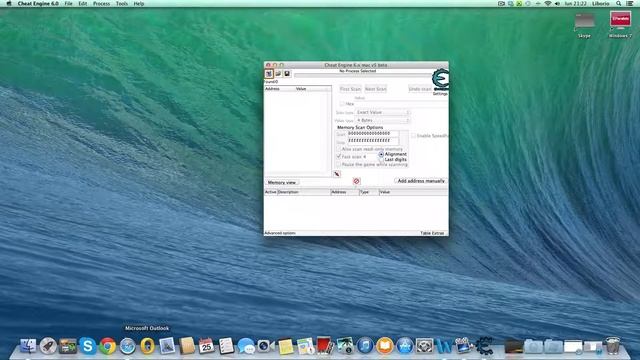Toggle the Enable Speedhack checkbox

tap(413, 136)
